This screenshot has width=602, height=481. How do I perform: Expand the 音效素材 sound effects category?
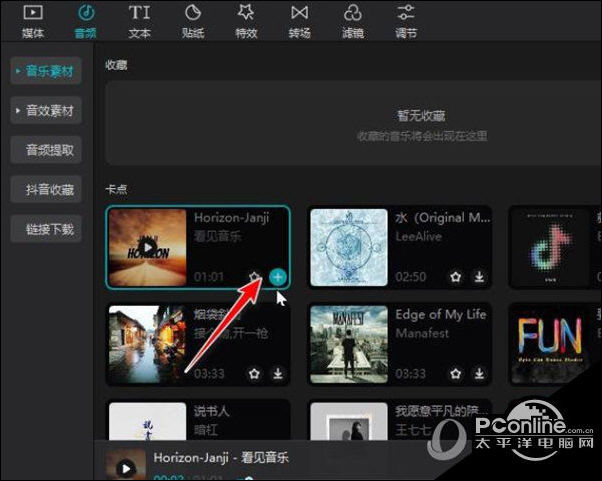coord(46,111)
